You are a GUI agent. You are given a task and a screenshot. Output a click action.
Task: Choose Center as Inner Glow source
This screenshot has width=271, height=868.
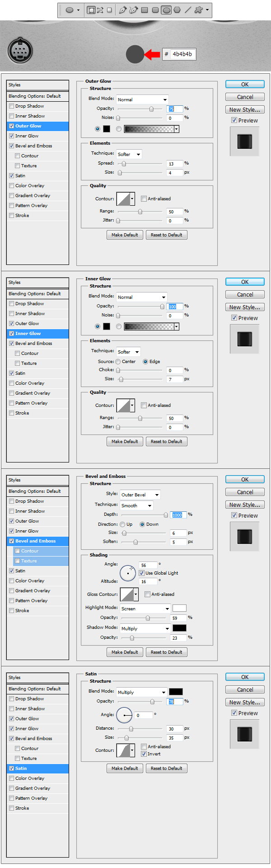click(x=118, y=362)
